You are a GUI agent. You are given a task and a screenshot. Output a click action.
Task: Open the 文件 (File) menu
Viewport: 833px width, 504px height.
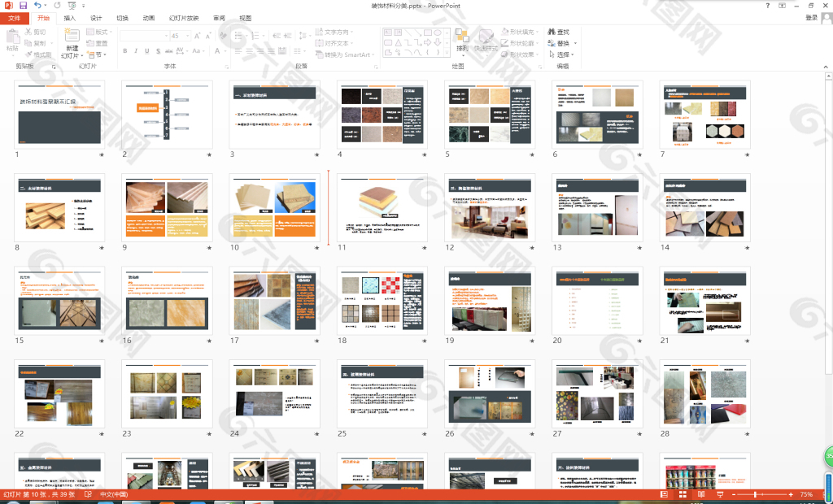(x=15, y=18)
